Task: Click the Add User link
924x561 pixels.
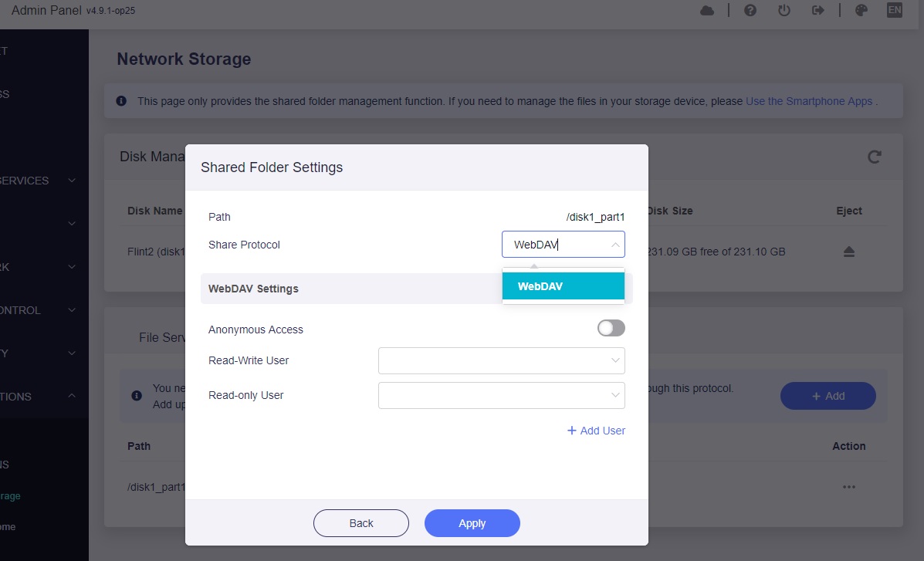Action: point(596,431)
